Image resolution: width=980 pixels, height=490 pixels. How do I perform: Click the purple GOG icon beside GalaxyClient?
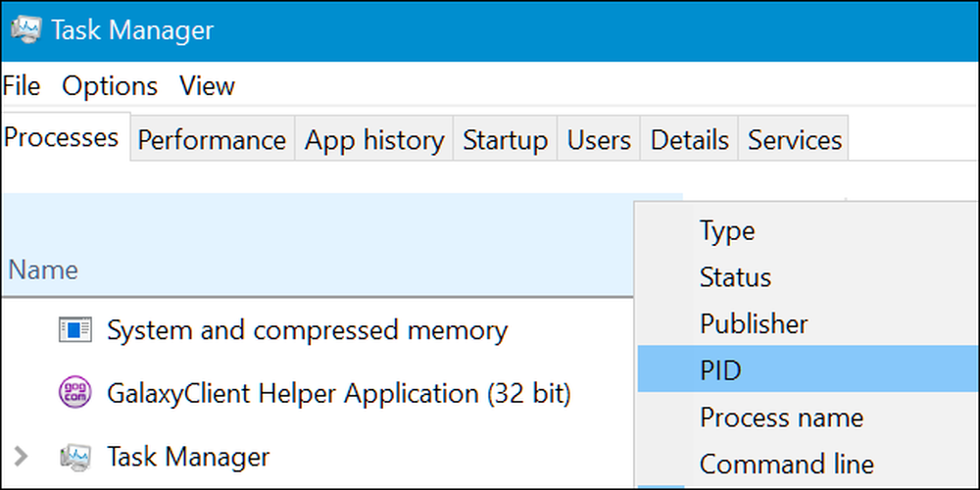click(x=75, y=393)
